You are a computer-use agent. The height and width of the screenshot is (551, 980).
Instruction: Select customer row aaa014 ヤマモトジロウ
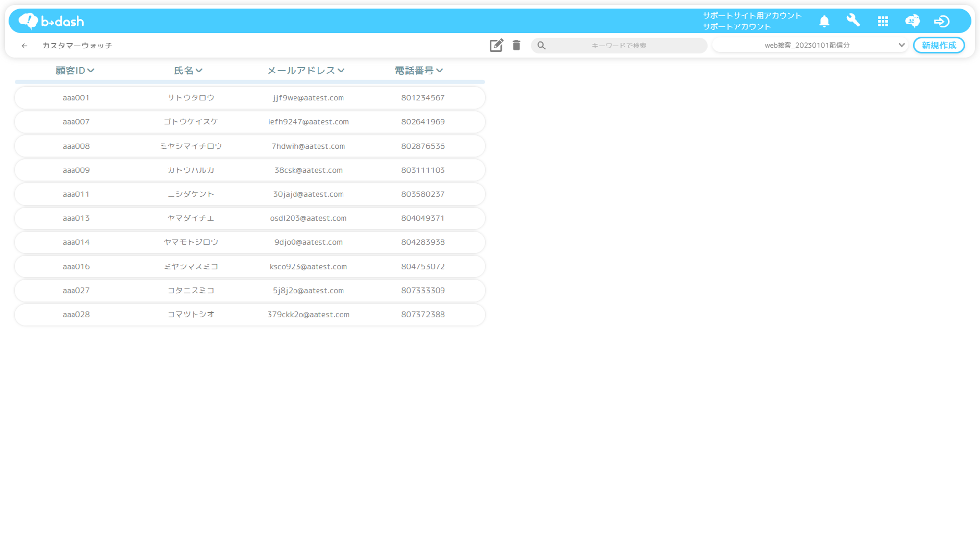(x=249, y=242)
